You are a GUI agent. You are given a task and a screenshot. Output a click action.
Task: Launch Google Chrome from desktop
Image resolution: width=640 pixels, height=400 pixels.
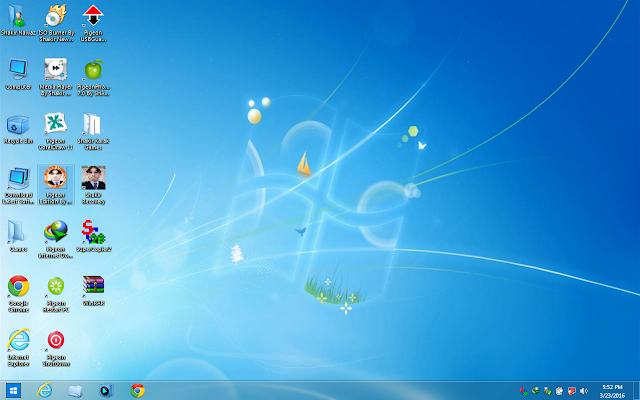[x=18, y=293]
